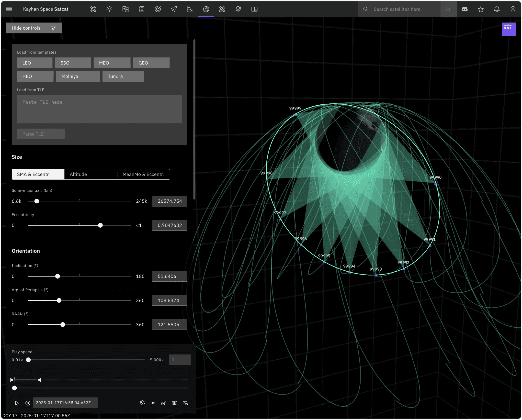522x420 pixels.
Task: Click the Discord icon in header
Action: pyautogui.click(x=465, y=9)
